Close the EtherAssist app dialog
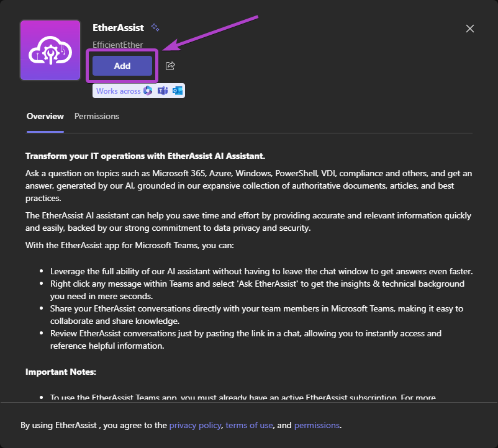 tap(469, 29)
